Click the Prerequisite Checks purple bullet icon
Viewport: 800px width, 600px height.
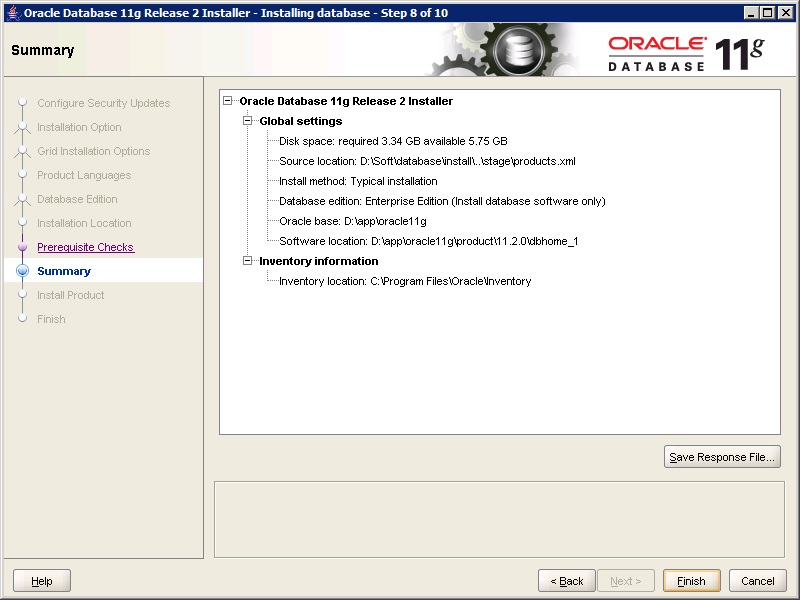click(22, 247)
